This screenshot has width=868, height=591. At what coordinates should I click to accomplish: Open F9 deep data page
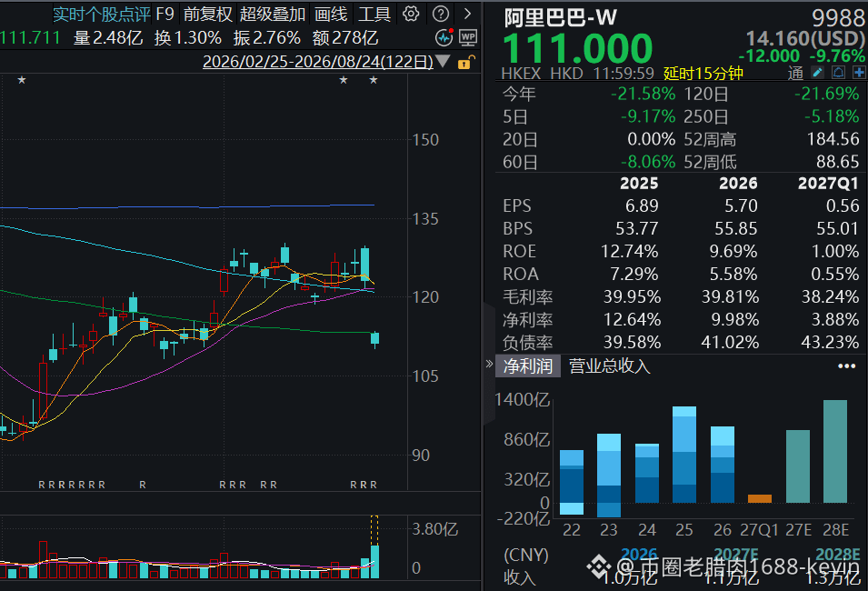pyautogui.click(x=165, y=14)
